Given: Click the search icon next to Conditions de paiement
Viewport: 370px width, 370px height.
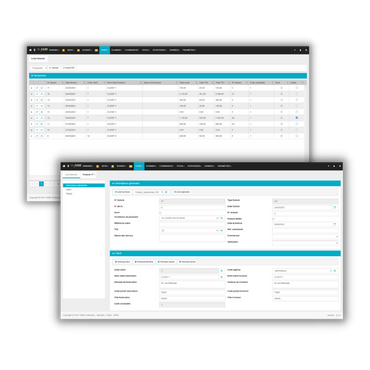Looking at the screenshot, I should (x=222, y=218).
